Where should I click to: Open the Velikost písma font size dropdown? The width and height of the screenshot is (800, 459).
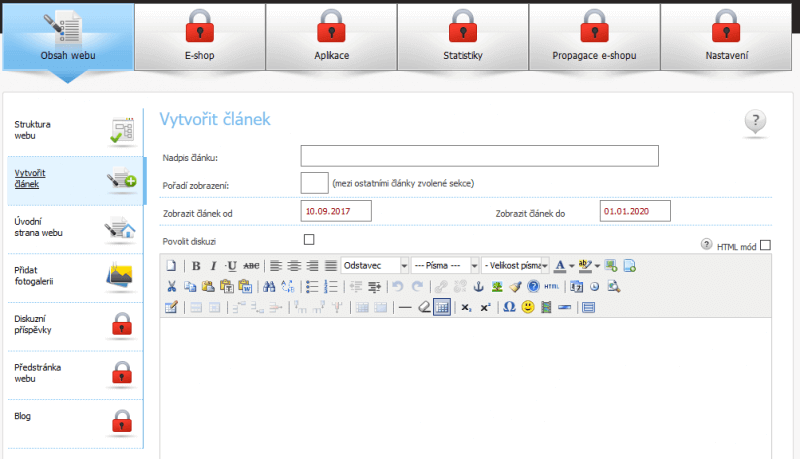[515, 266]
